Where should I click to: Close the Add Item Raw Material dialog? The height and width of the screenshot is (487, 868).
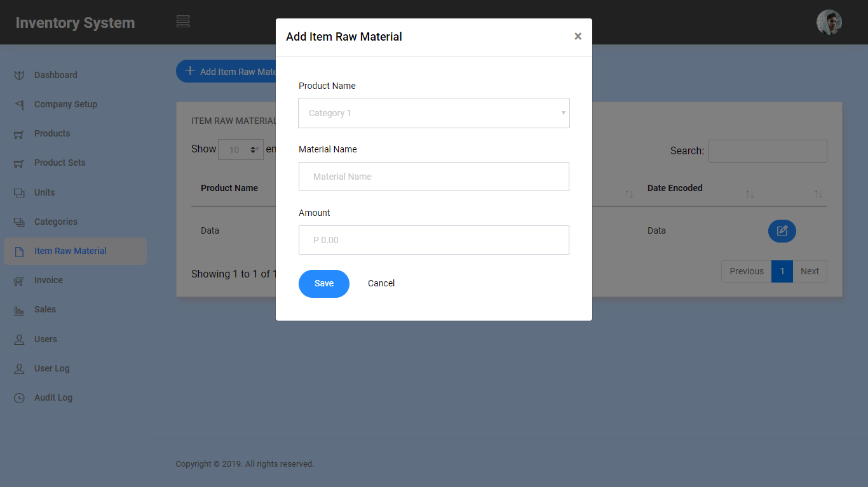(578, 36)
